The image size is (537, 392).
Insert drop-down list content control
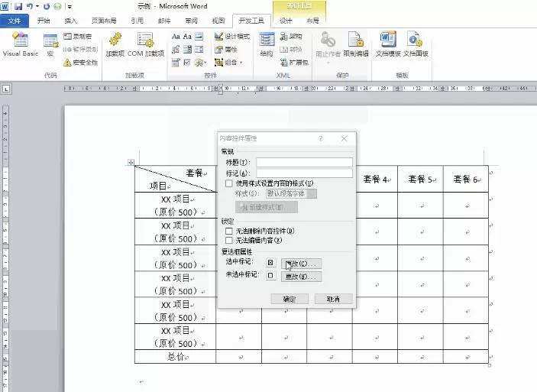(199, 50)
